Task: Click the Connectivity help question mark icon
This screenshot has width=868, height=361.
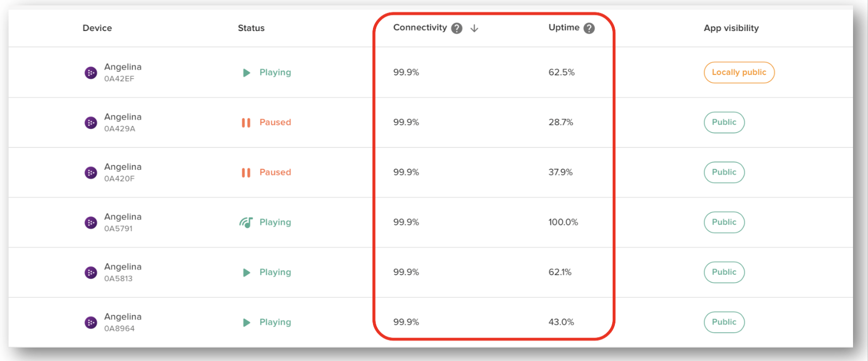Action: point(456,28)
